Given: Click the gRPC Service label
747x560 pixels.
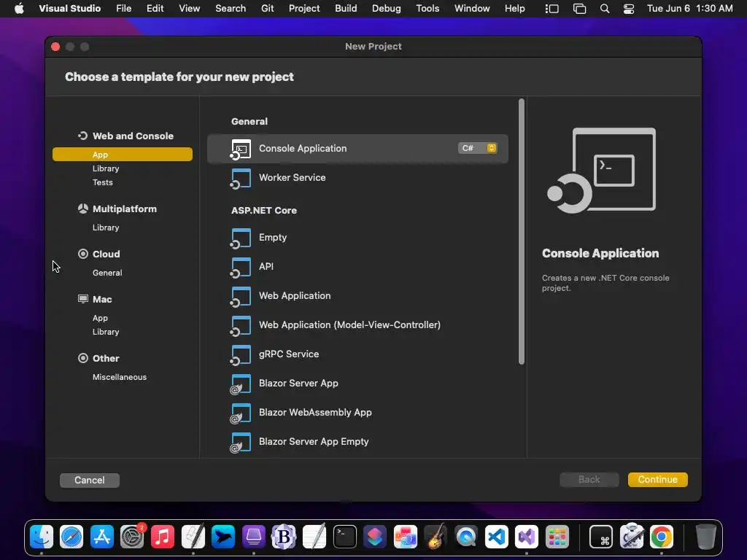Looking at the screenshot, I should coord(289,354).
